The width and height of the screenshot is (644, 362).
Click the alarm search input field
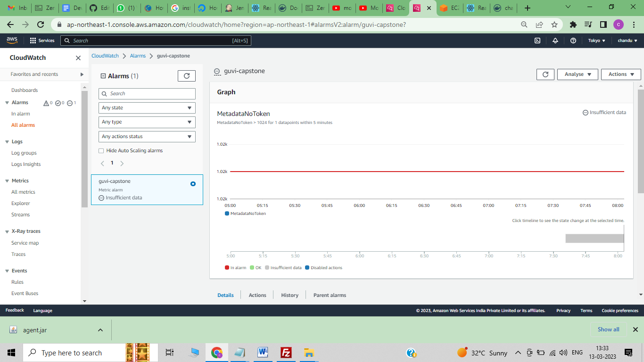point(147,93)
